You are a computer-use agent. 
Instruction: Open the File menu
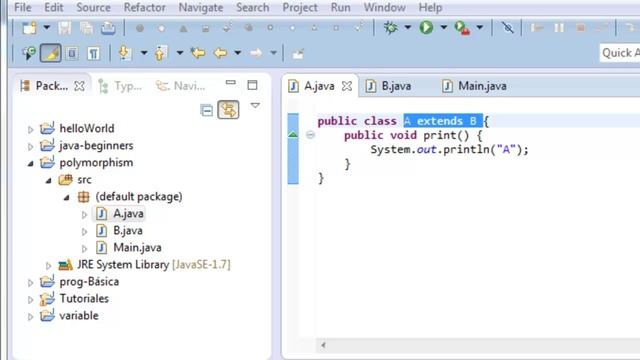click(x=22, y=7)
